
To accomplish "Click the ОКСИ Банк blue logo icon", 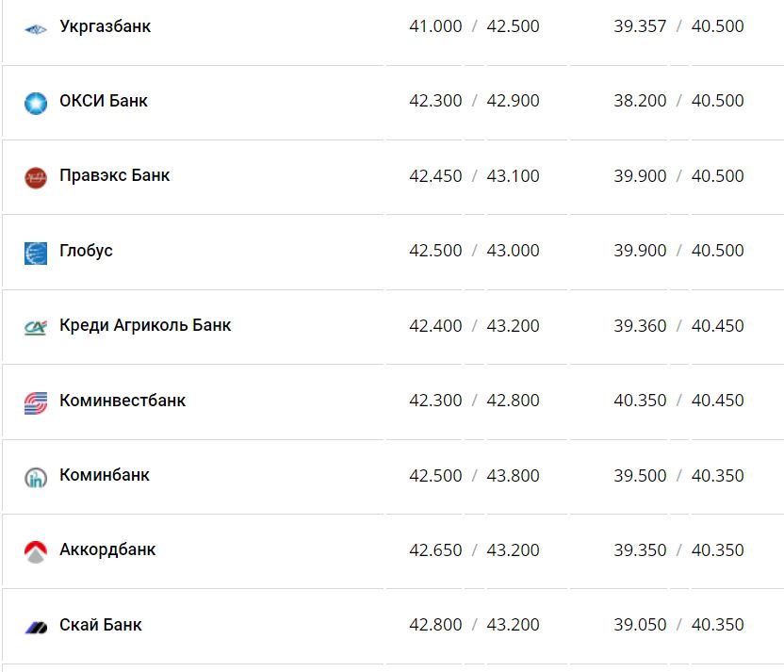I will tap(36, 103).
